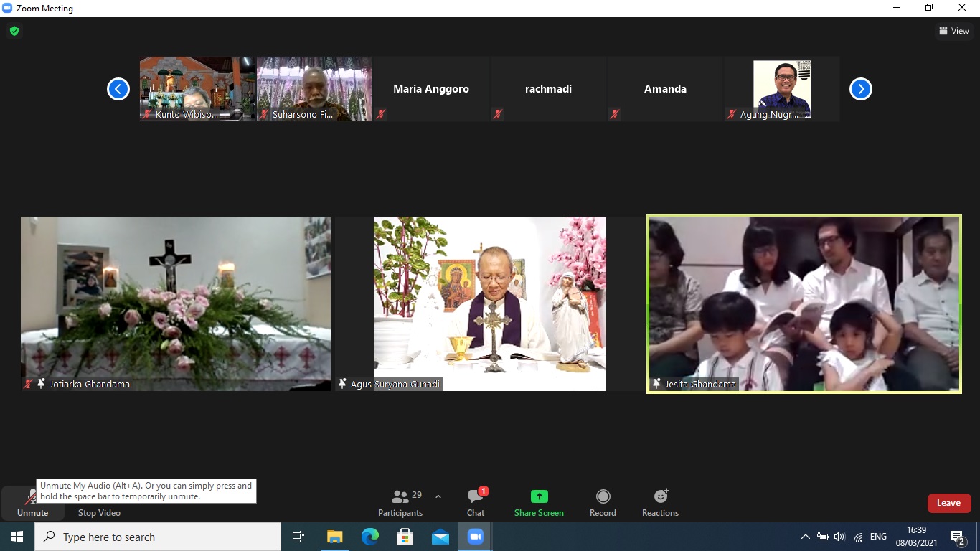Click muted mic icon on Agung Nugroho tile
Viewport: 980px width, 551px height.
tap(732, 114)
